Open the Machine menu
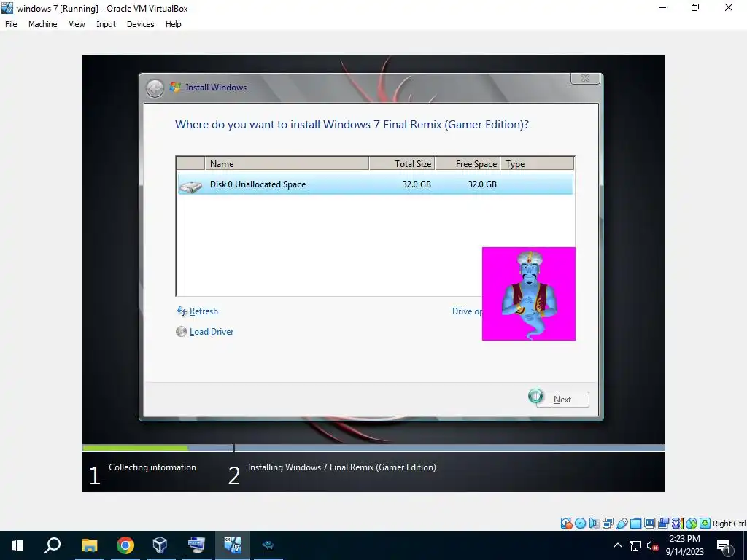This screenshot has height=560, width=747. coord(42,24)
